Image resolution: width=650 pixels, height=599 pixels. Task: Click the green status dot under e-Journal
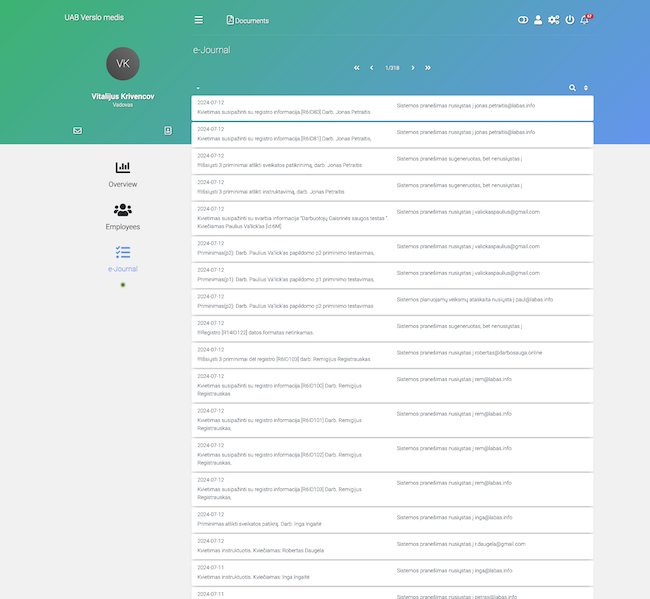click(x=123, y=285)
